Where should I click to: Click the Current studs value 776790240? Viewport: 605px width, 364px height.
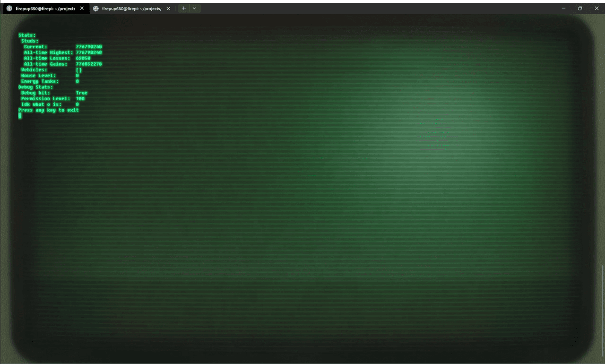coord(89,47)
